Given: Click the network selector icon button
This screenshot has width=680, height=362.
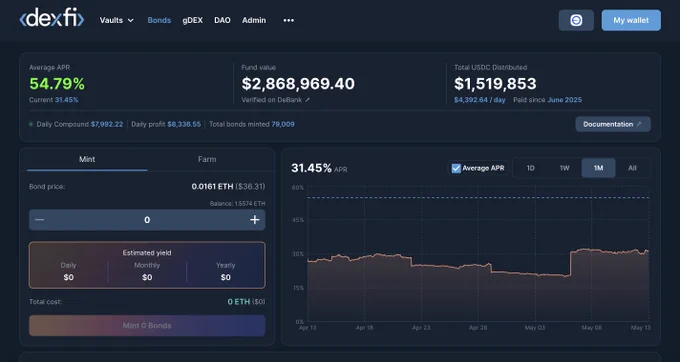Looking at the screenshot, I should tap(576, 20).
